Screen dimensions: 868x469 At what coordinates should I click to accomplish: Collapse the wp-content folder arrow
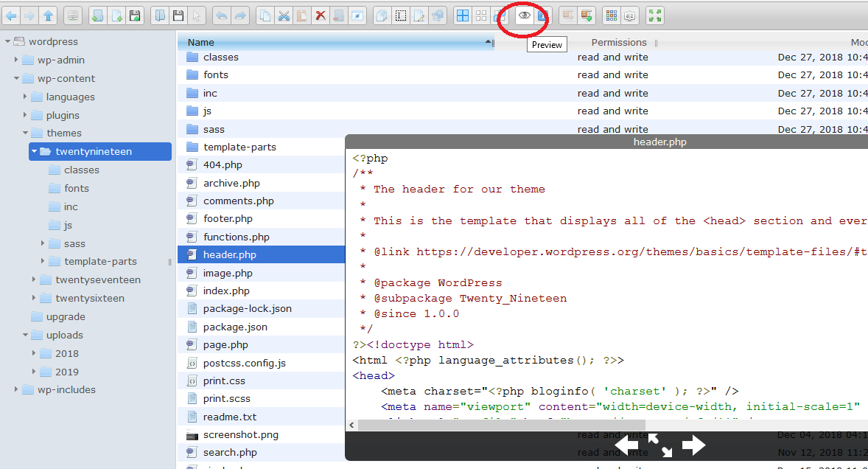(16, 79)
